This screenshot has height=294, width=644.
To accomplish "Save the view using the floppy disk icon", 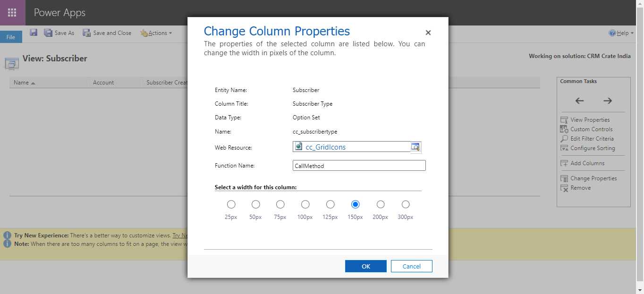I will (33, 32).
